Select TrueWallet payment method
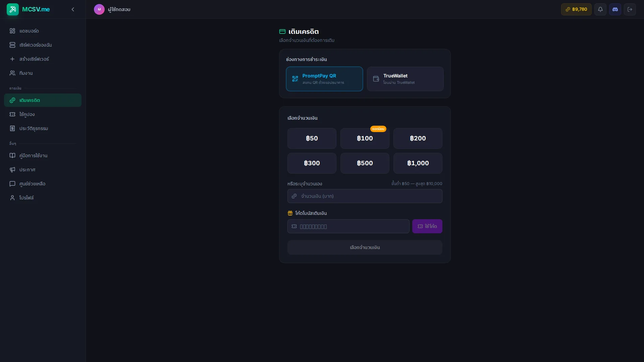This screenshot has height=362, width=644. pos(405,79)
